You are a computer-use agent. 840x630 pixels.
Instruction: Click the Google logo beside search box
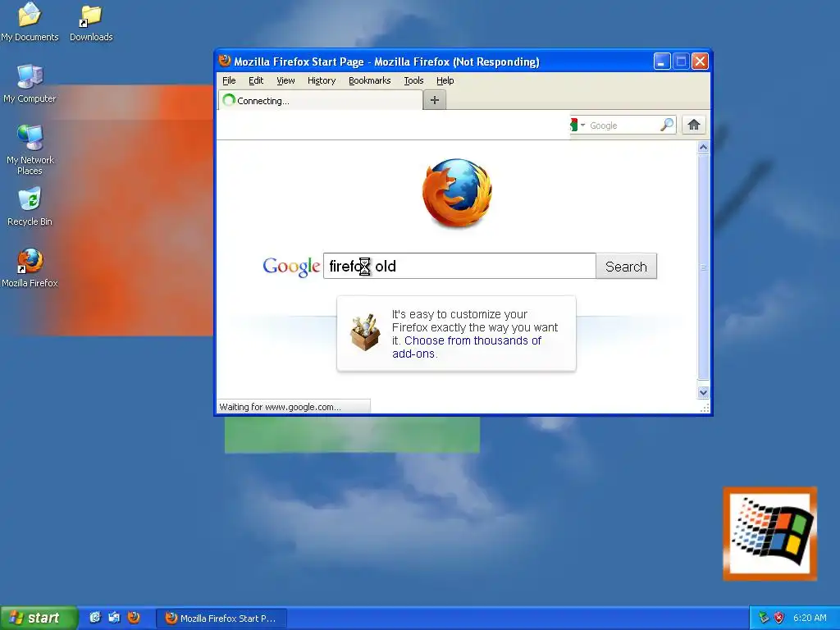coord(291,267)
